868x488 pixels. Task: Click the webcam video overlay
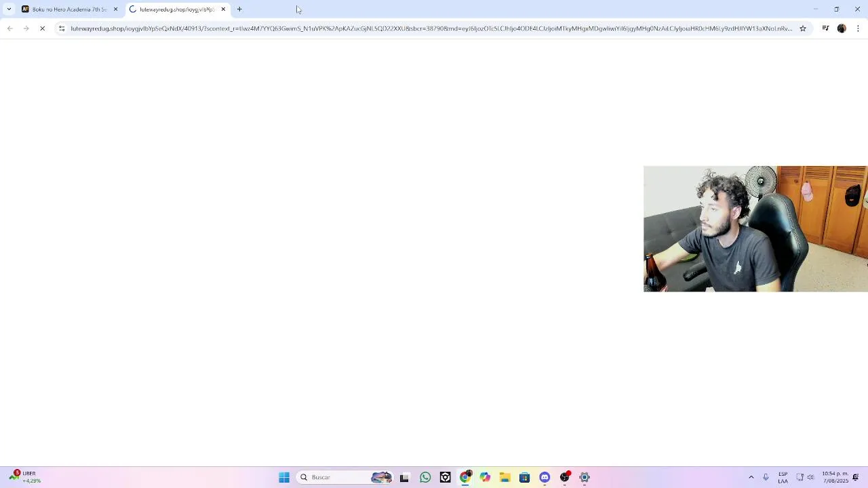[x=755, y=229]
